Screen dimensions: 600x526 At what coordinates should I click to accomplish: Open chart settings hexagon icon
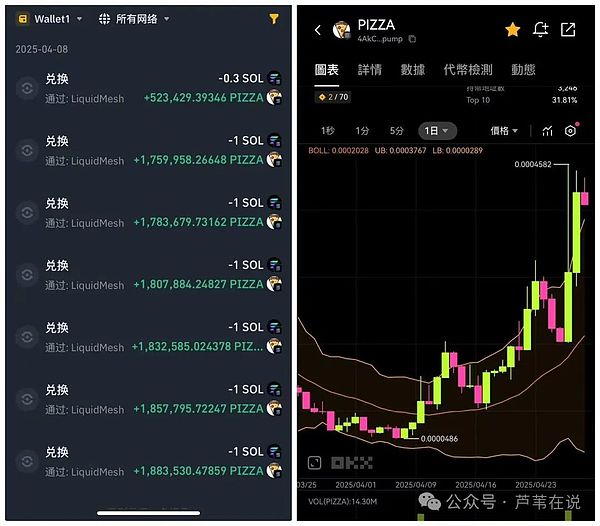pyautogui.click(x=570, y=131)
